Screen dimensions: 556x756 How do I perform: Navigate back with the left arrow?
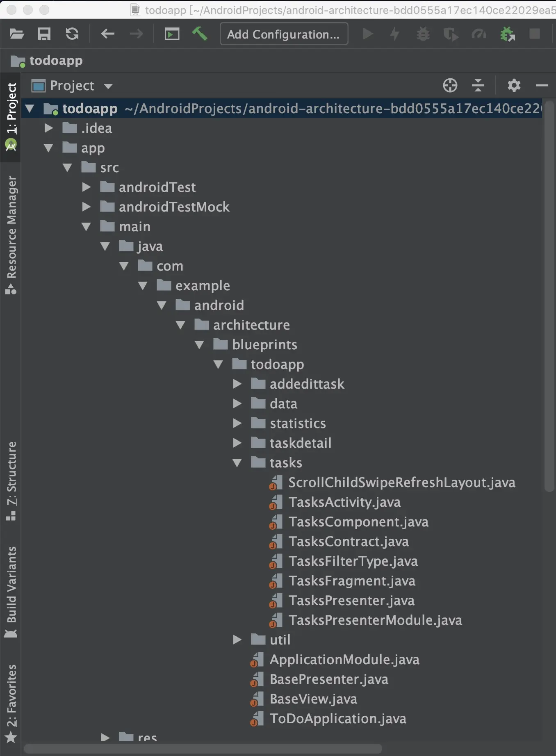pos(107,34)
